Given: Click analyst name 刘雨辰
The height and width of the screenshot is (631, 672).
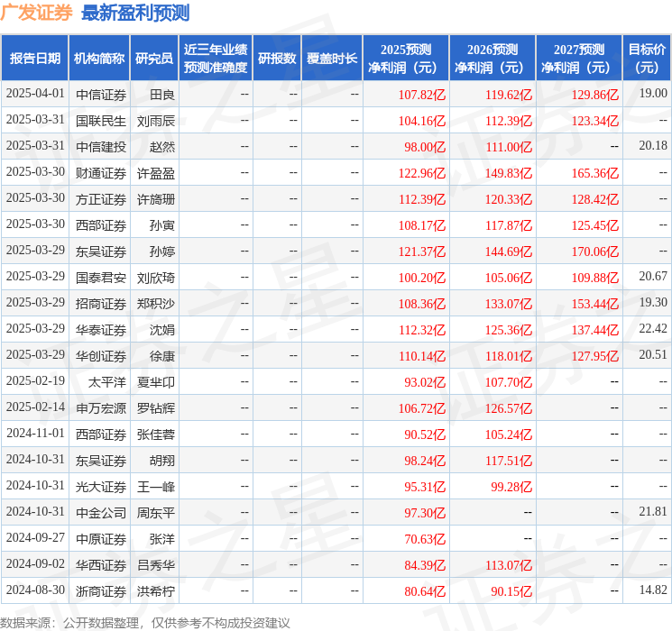Looking at the screenshot, I should pos(155,121).
